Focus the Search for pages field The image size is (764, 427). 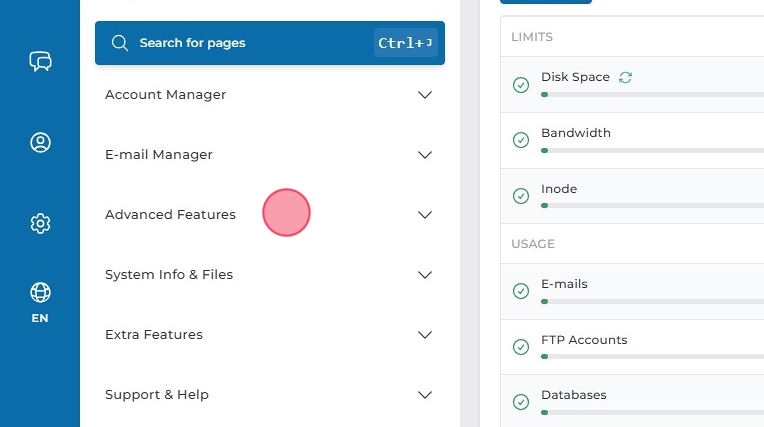(x=250, y=43)
